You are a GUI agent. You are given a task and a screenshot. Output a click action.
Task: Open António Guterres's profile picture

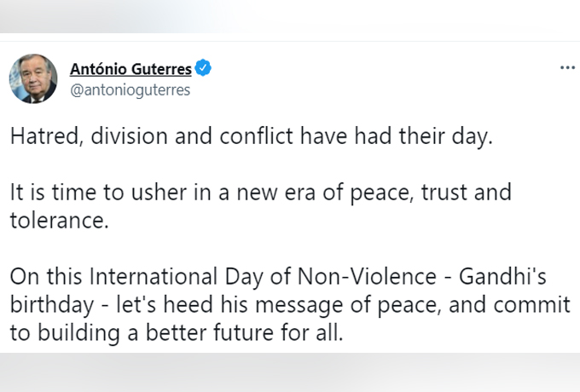click(33, 78)
